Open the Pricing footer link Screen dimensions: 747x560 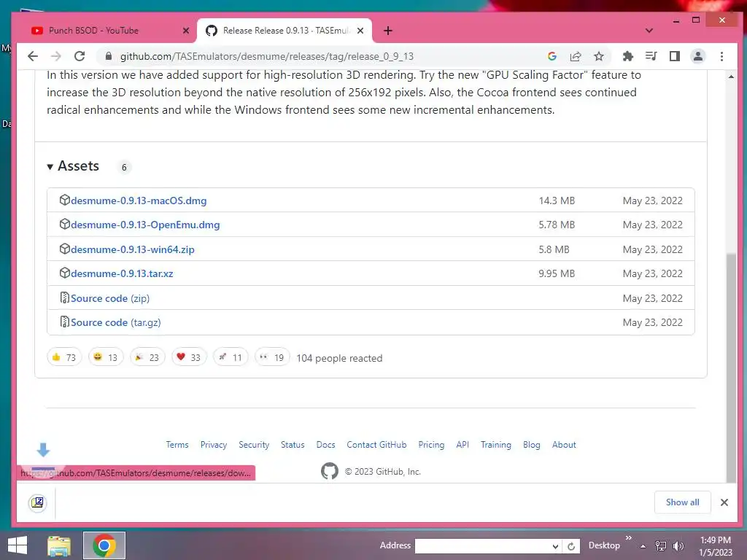431,445
